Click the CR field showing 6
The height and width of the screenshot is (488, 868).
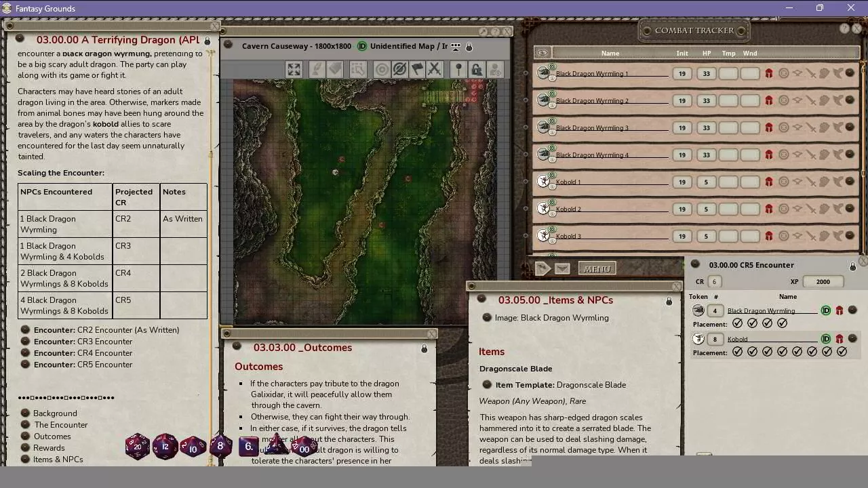713,282
